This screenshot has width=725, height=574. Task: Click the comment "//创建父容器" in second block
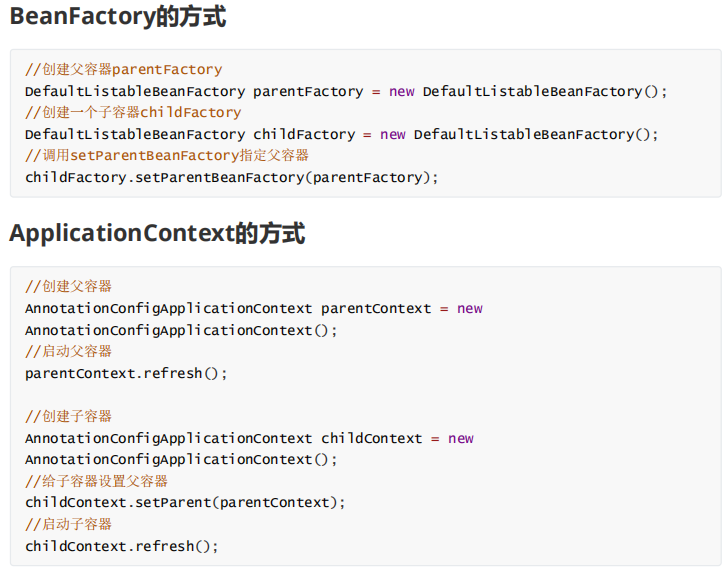(68, 287)
